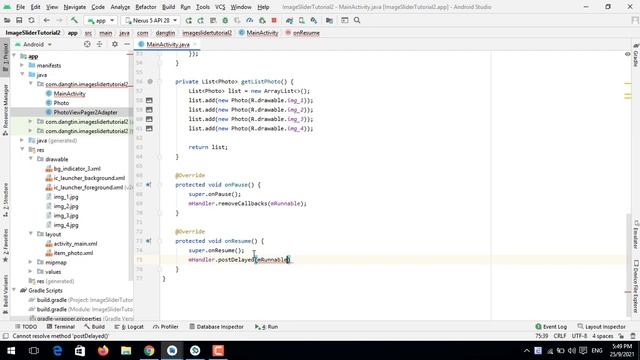Open the File menu
This screenshot has width=640, height=360.
pos(20,7)
